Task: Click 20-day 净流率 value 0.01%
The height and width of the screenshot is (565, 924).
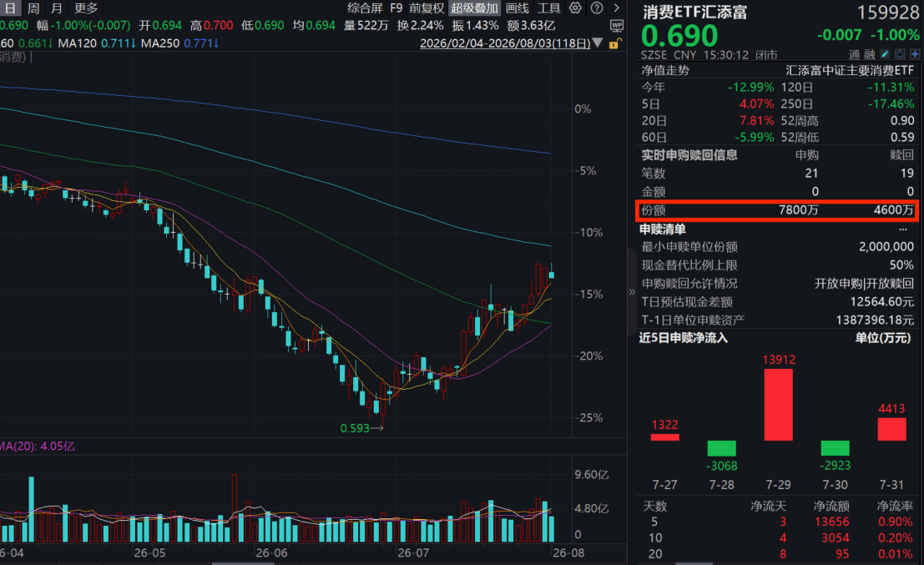Action: tap(895, 554)
